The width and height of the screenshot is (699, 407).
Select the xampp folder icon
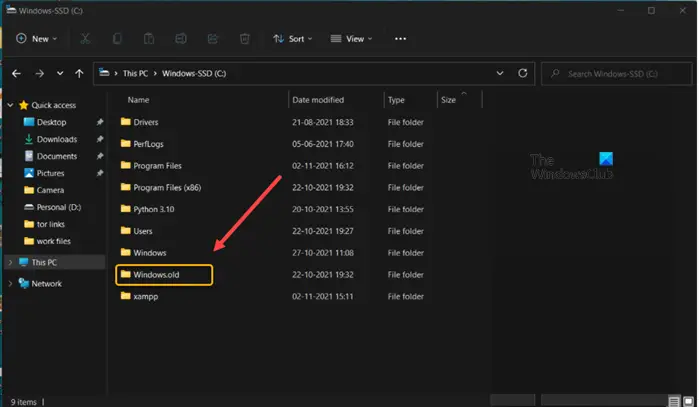tap(126, 296)
